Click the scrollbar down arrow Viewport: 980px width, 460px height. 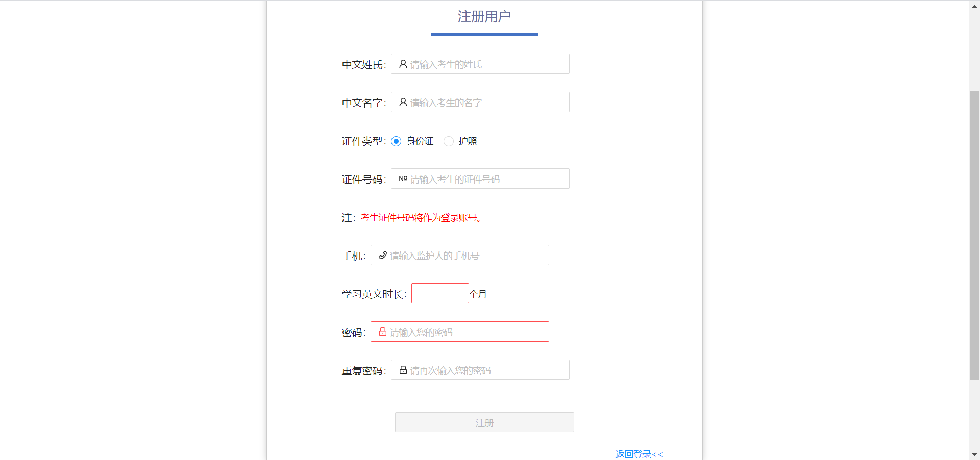click(975, 454)
